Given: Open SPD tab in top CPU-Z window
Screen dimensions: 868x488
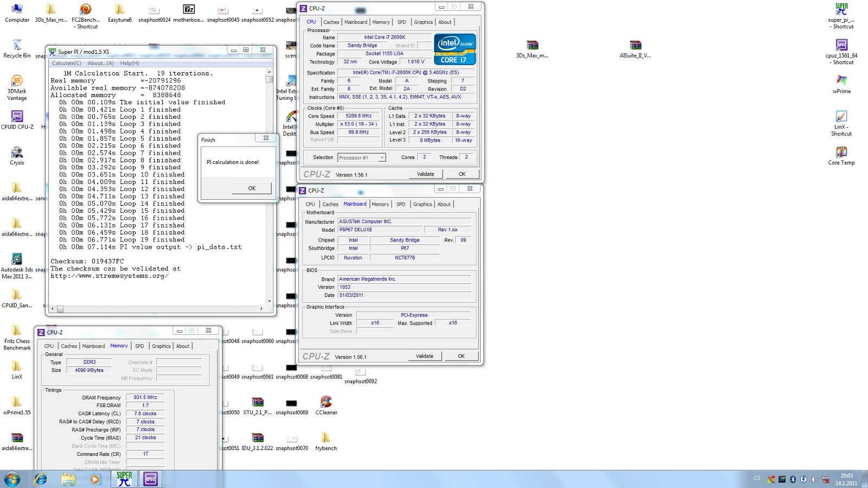Looking at the screenshot, I should tap(401, 22).
